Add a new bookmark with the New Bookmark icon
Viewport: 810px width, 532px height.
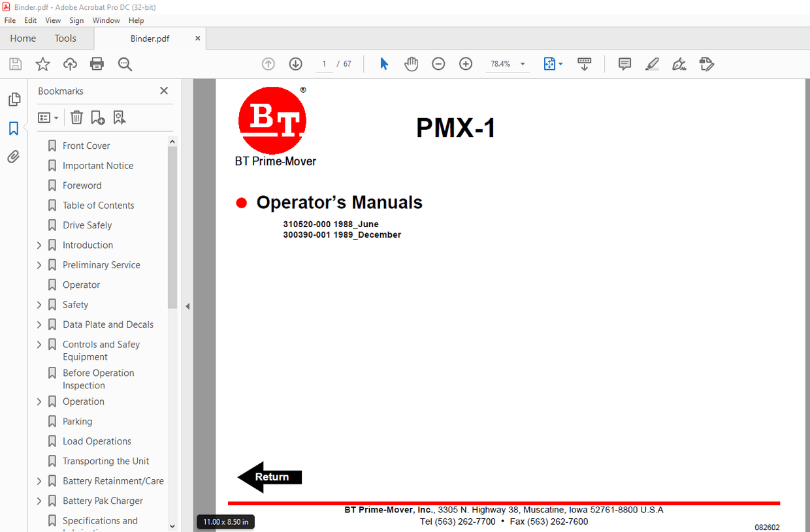(97, 117)
